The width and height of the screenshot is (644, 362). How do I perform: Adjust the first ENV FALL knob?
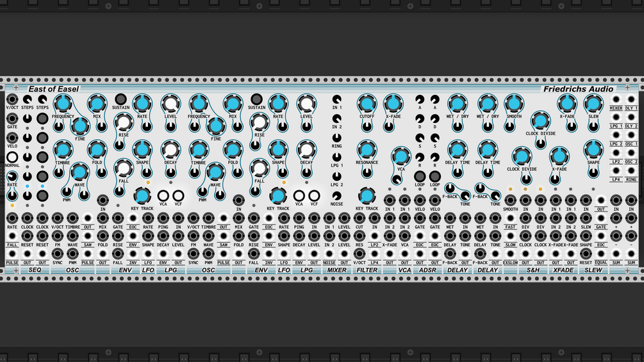coord(123,168)
